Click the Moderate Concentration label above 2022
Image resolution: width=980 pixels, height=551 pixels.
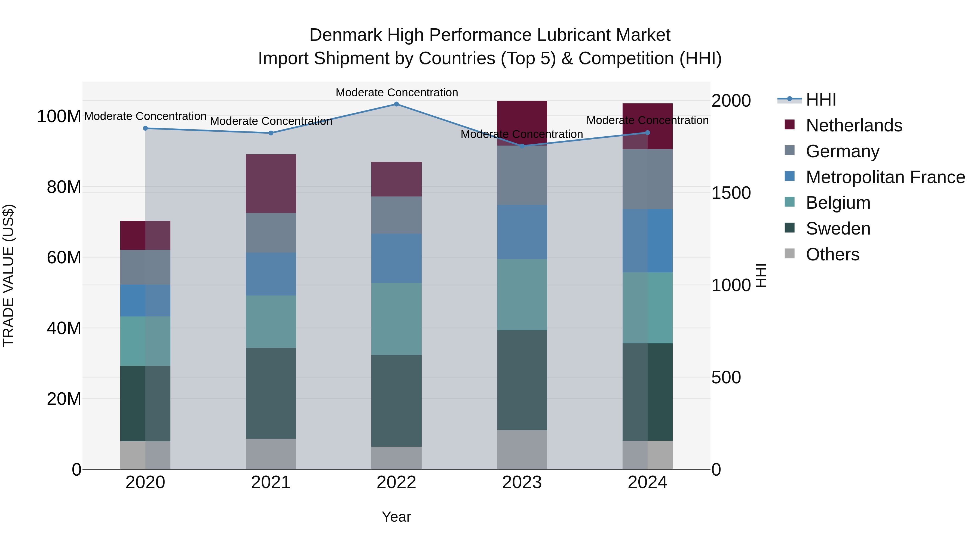coord(397,93)
